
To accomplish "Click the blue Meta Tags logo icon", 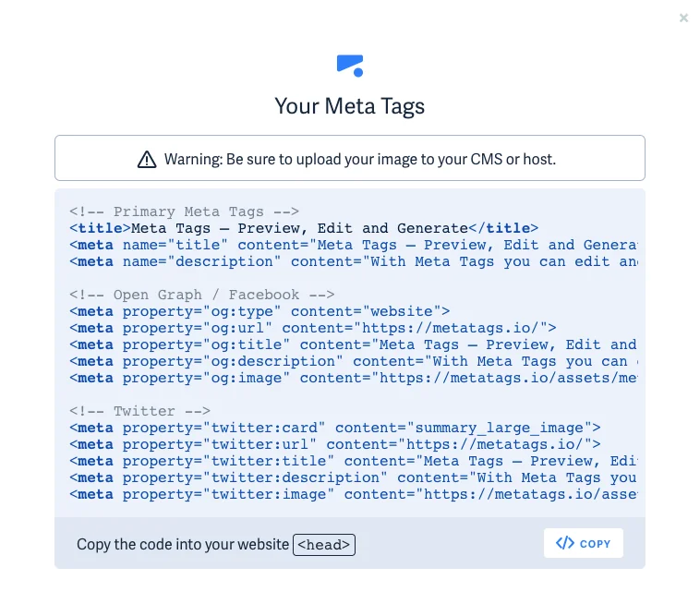I will (x=350, y=66).
